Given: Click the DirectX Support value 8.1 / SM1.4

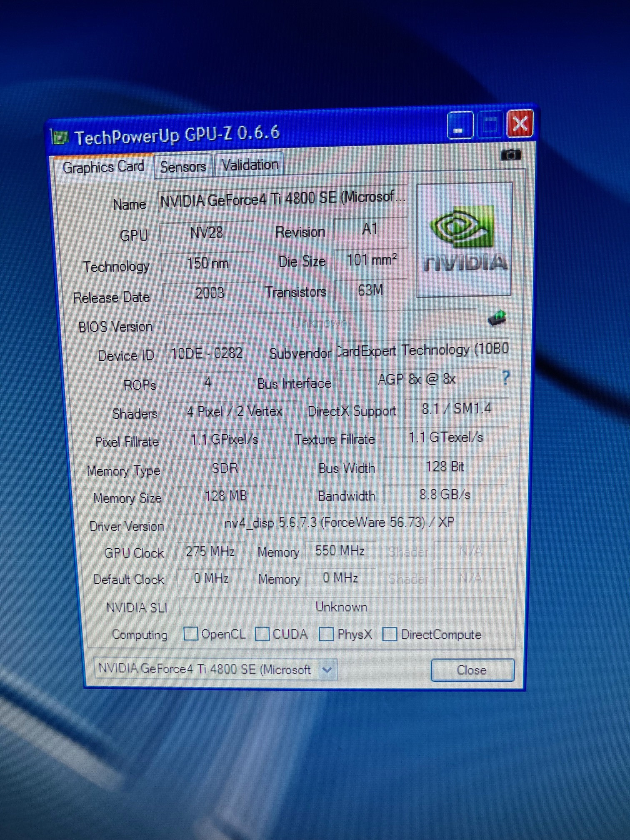Looking at the screenshot, I should (x=457, y=408).
